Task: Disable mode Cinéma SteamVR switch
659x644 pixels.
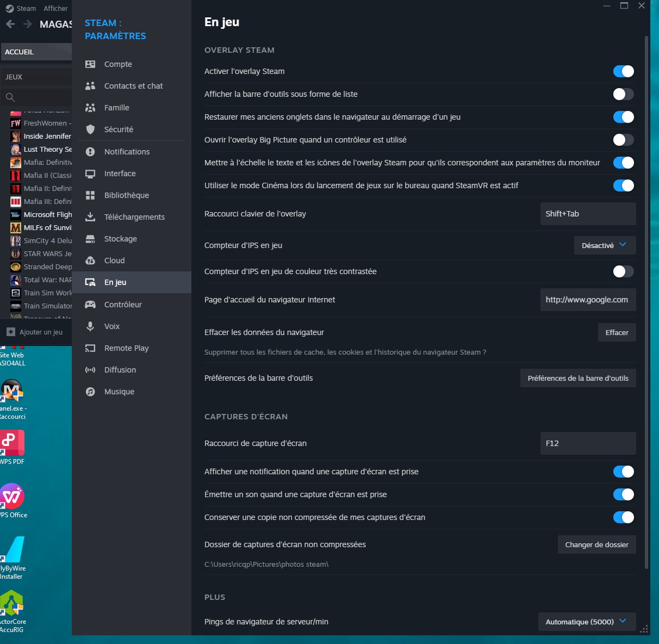Action: point(624,185)
